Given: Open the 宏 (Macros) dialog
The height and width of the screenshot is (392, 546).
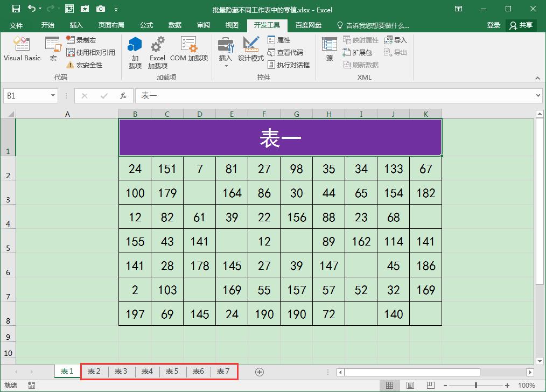Looking at the screenshot, I should pos(52,50).
